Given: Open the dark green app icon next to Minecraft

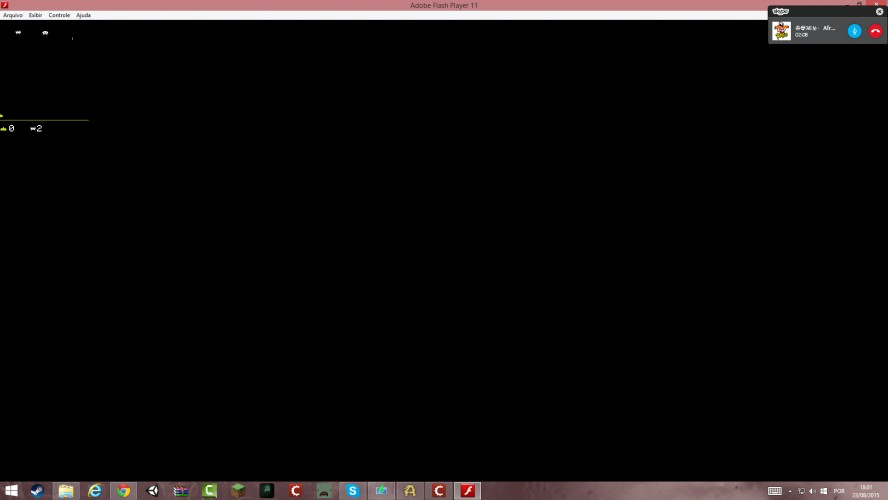Looking at the screenshot, I should point(267,490).
